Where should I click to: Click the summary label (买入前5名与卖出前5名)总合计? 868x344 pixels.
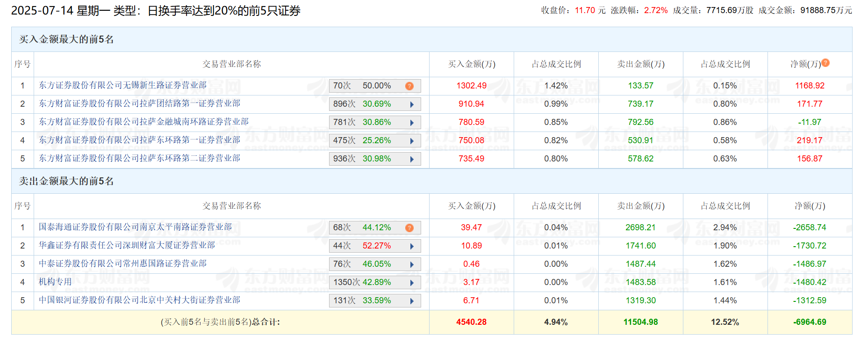pos(220,322)
